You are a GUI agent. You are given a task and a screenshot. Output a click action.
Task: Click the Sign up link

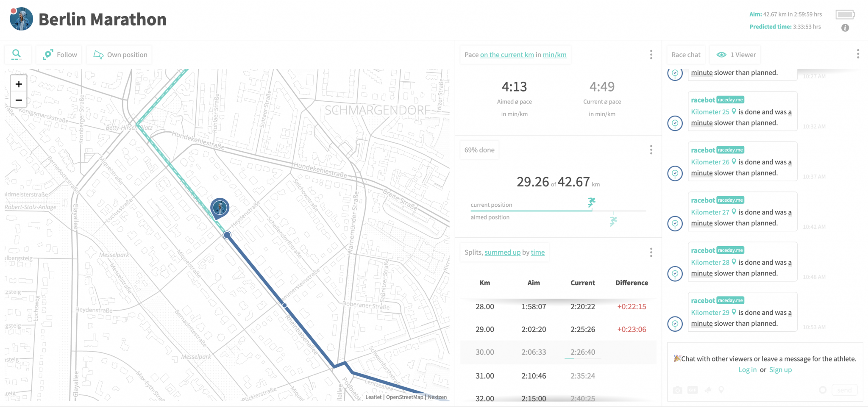pos(780,369)
